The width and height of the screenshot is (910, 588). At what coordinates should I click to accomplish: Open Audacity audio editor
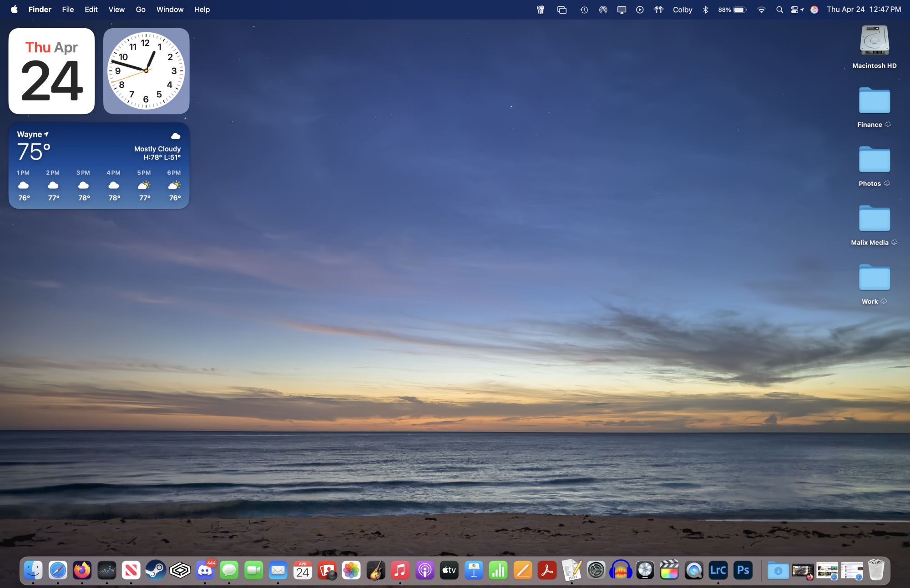point(621,570)
